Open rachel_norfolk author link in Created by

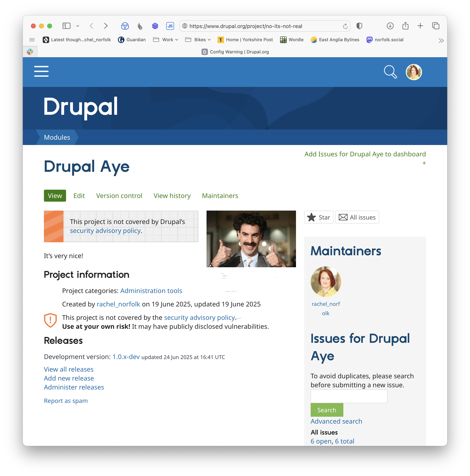(x=118, y=304)
